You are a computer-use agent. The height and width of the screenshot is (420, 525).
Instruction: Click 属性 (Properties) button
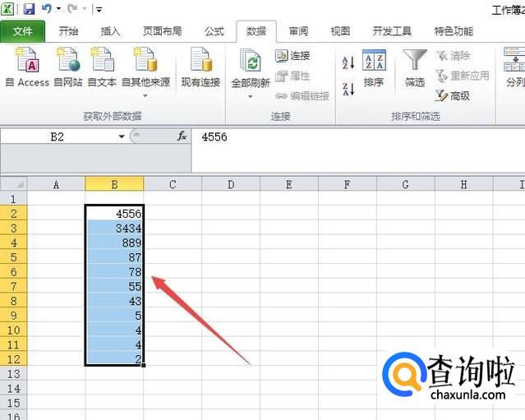coord(292,76)
